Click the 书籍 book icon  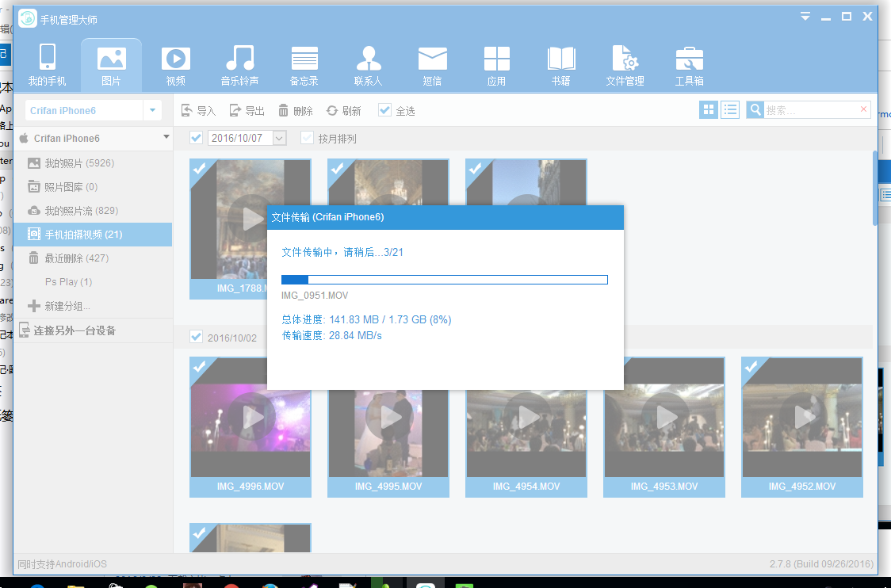tap(561, 59)
